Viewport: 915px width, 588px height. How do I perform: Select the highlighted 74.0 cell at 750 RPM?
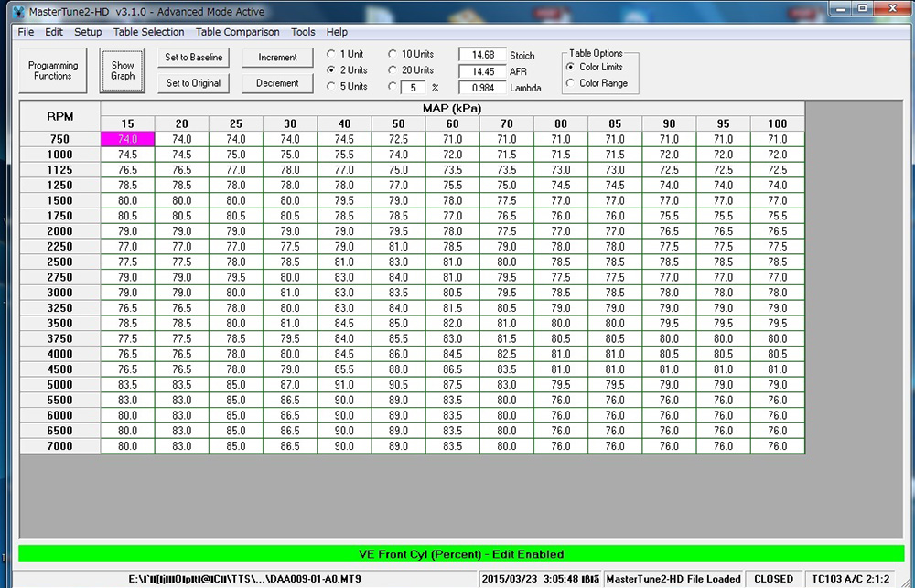coord(127,139)
